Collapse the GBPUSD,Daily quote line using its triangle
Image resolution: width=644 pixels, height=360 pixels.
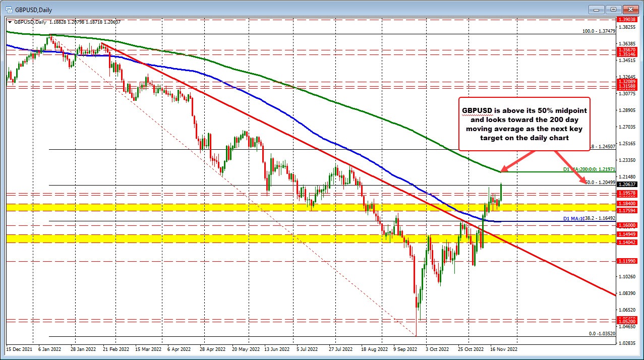pyautogui.click(x=10, y=22)
